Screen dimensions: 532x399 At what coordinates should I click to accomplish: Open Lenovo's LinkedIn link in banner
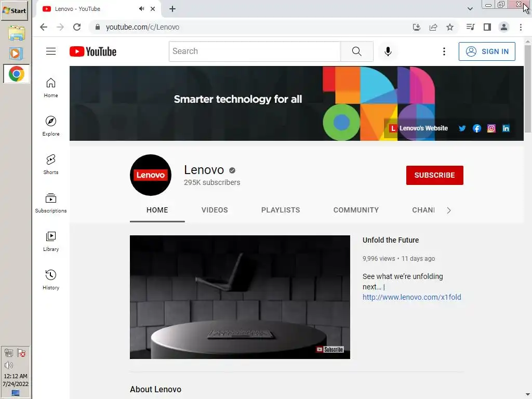506,128
